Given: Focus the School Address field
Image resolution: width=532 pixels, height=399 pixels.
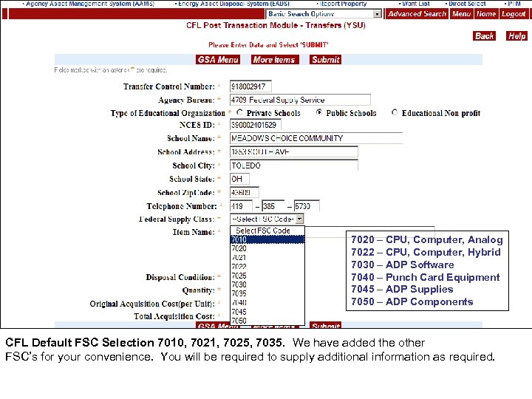Looking at the screenshot, I should pyautogui.click(x=294, y=151).
